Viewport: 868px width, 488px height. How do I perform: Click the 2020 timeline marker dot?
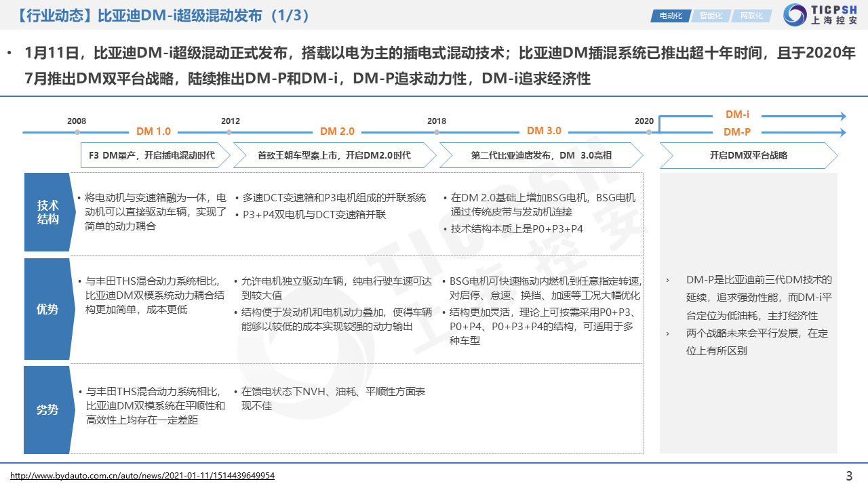645,131
